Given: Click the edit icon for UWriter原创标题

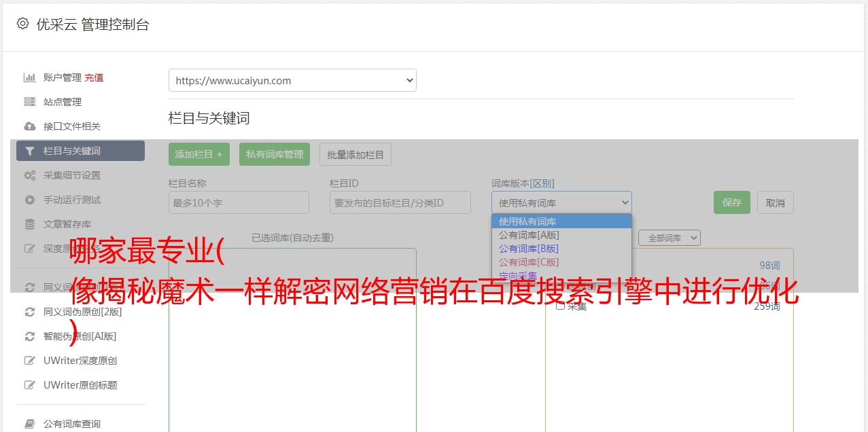Looking at the screenshot, I should [x=29, y=385].
